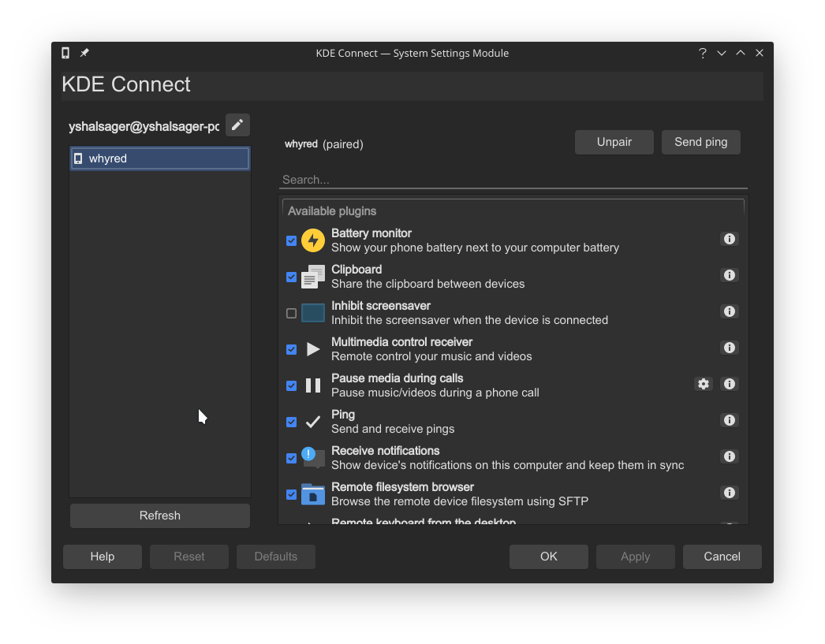Click the 'Share the clipboard between devices' description

427,284
